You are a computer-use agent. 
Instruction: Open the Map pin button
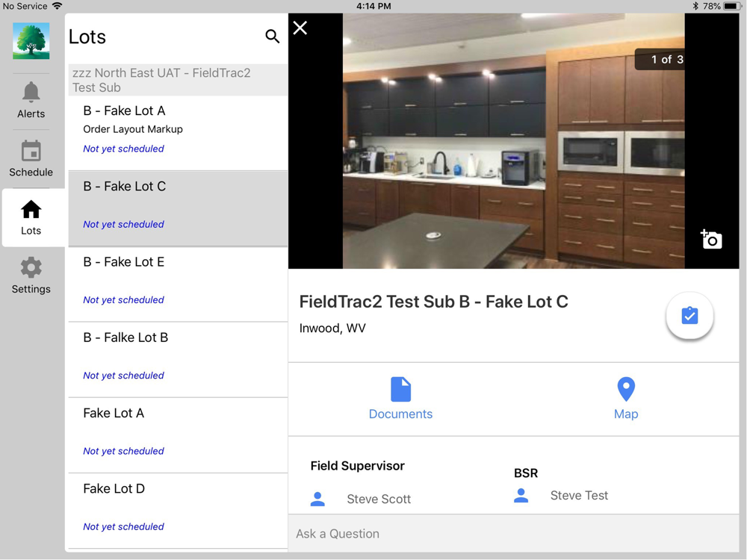tap(625, 399)
